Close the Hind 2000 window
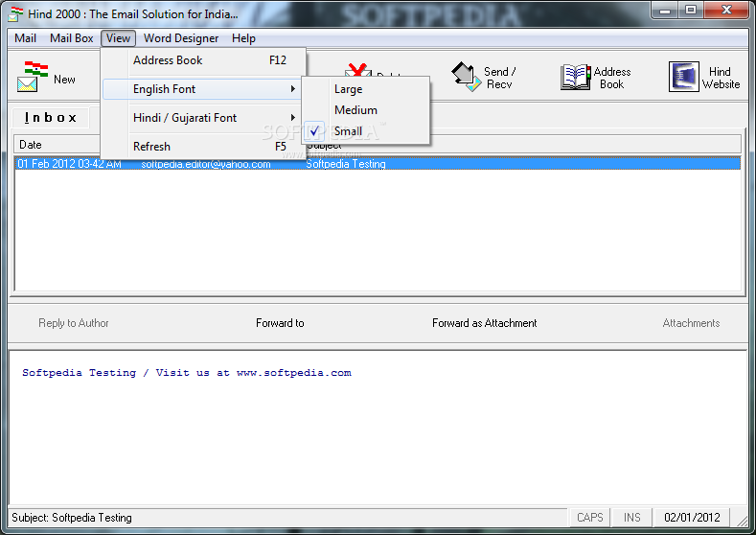The image size is (756, 535). 726,11
